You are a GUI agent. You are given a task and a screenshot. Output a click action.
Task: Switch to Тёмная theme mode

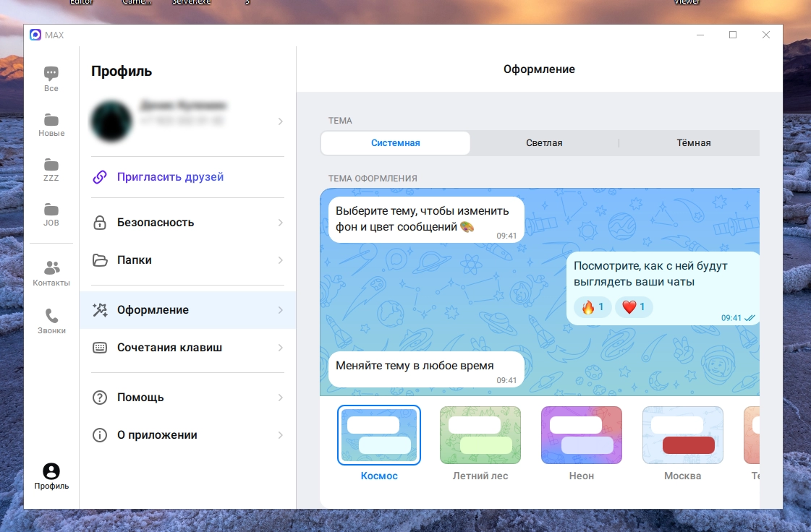coord(694,143)
